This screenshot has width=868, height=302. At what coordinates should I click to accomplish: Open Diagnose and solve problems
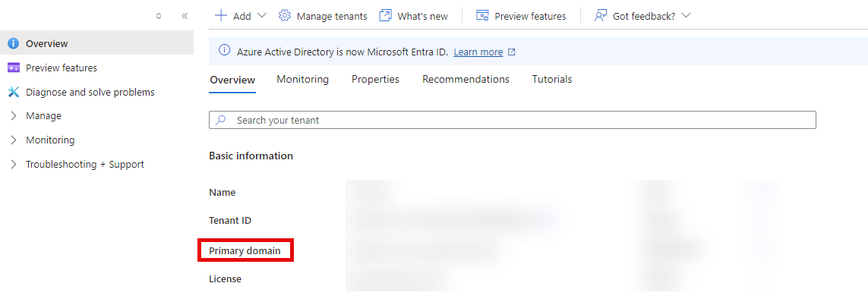[90, 93]
